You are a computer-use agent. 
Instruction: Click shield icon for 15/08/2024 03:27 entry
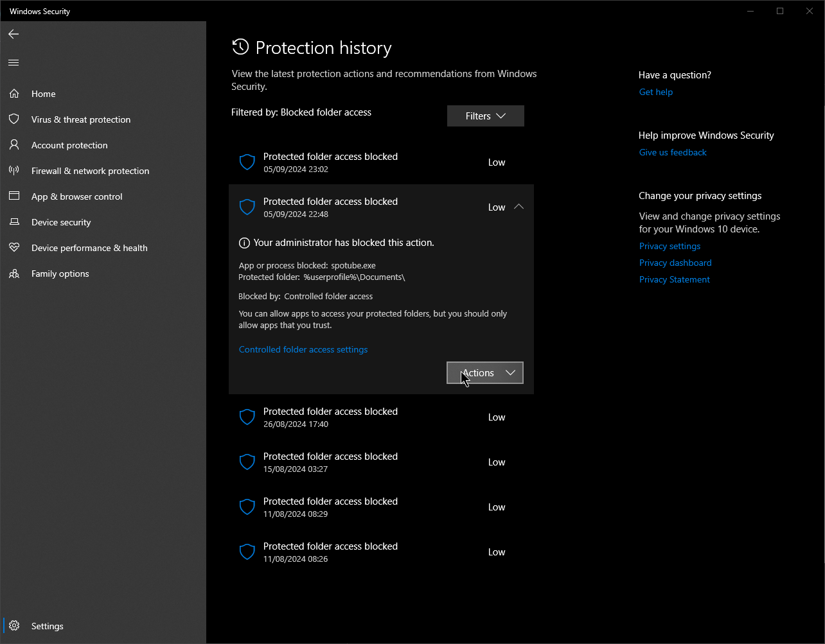point(247,462)
